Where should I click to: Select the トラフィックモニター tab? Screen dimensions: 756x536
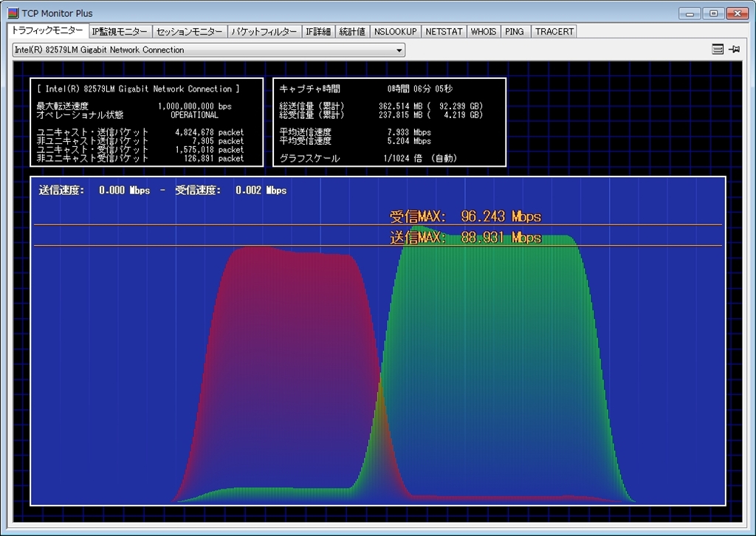[x=47, y=31]
